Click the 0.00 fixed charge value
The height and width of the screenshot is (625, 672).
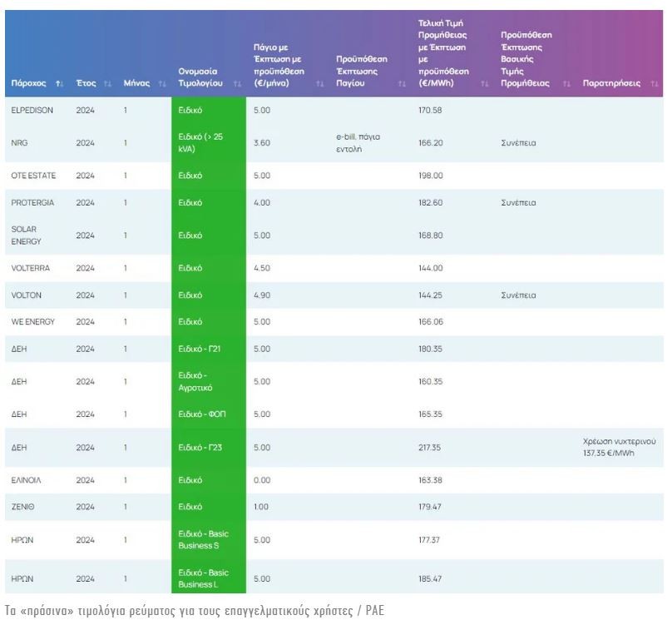tap(262, 480)
